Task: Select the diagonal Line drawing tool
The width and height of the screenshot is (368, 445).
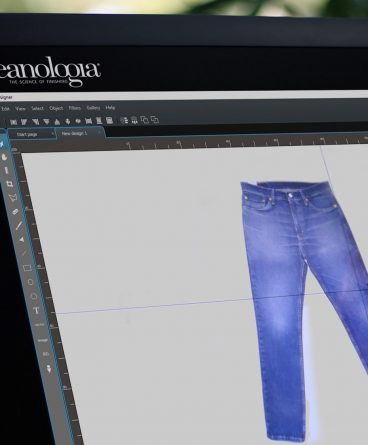Action: (19, 225)
